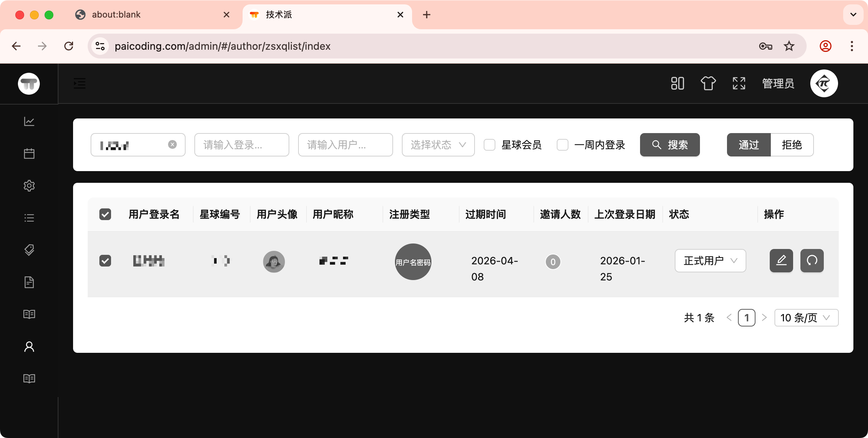Click the 拒绝 reject button
Screen dimensions: 868x438
coord(792,145)
